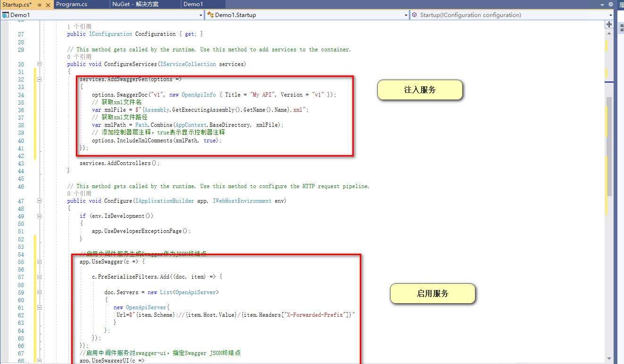
Task: Click the split editor handle icon
Action: tap(609, 24)
